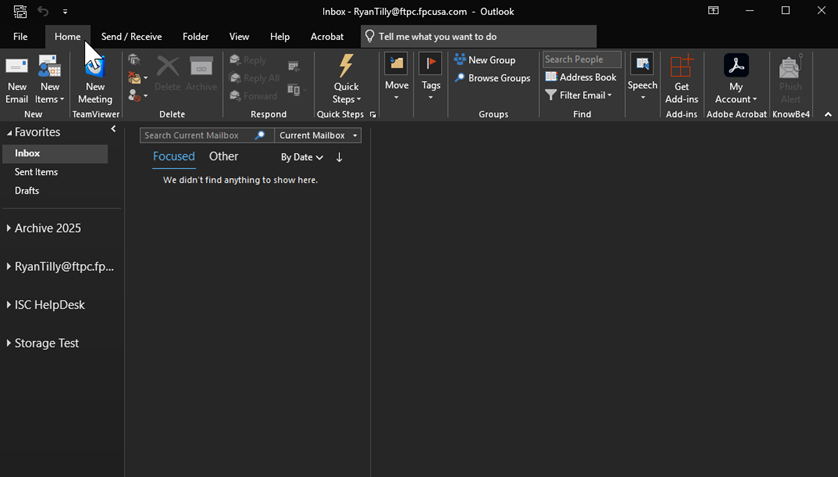Click the Reply All button
Screen dimensions: 838x477
pyautogui.click(x=254, y=78)
